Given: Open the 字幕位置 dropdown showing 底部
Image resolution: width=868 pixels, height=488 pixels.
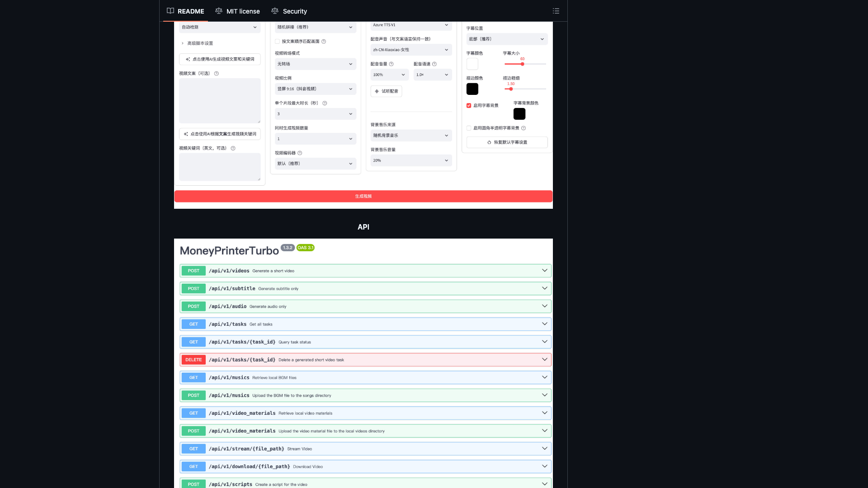Looking at the screenshot, I should [x=507, y=39].
